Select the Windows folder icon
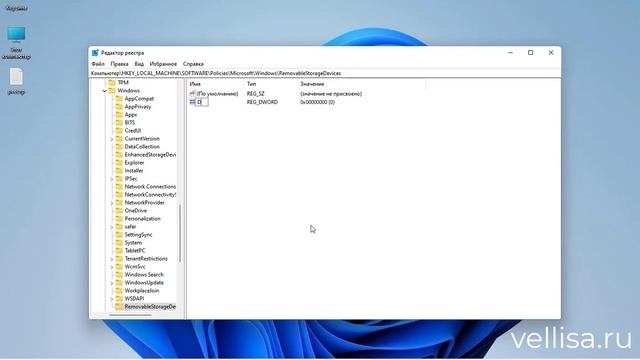 click(112, 91)
